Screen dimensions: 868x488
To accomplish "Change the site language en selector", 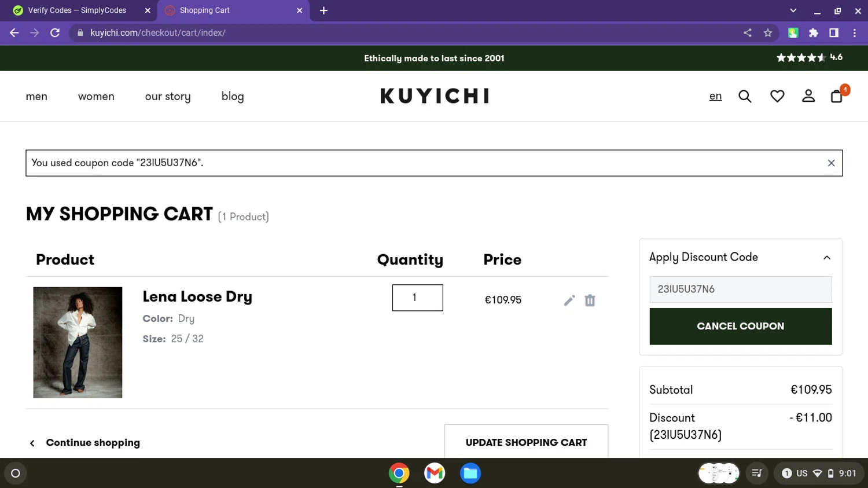I will click(x=716, y=96).
